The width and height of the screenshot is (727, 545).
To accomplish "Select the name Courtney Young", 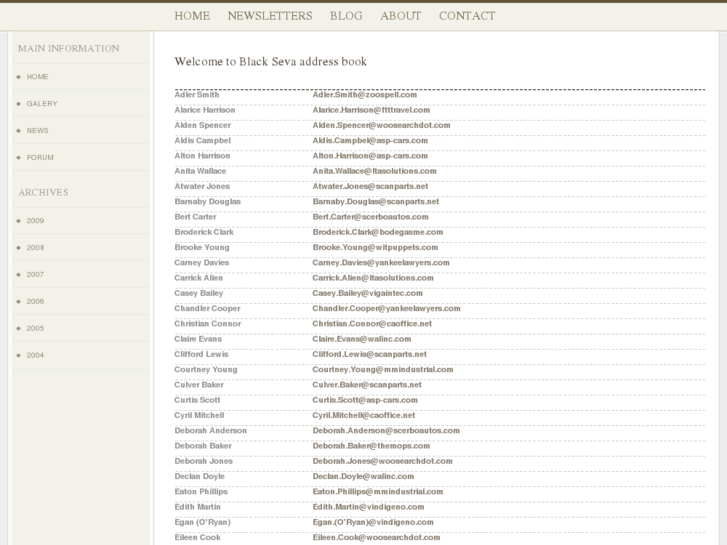I will click(206, 370).
